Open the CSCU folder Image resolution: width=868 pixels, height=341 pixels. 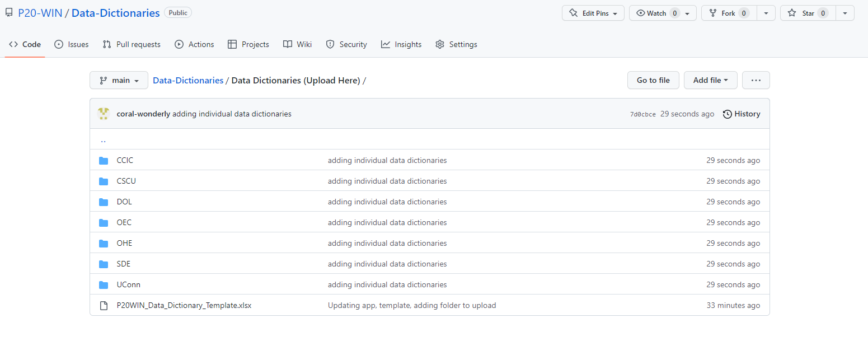(x=126, y=181)
